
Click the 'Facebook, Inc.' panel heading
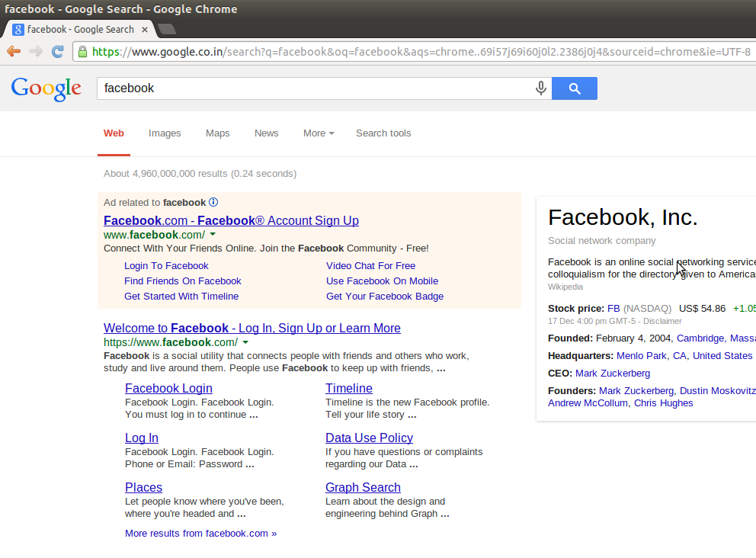623,217
